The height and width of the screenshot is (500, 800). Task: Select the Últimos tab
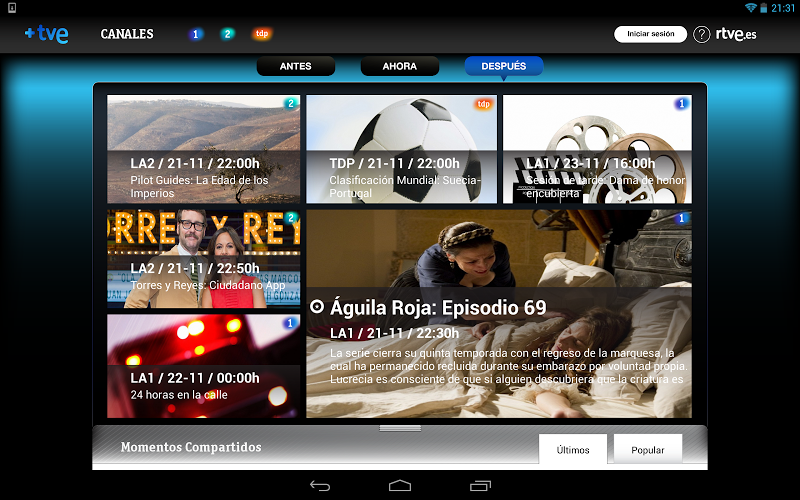(x=573, y=449)
